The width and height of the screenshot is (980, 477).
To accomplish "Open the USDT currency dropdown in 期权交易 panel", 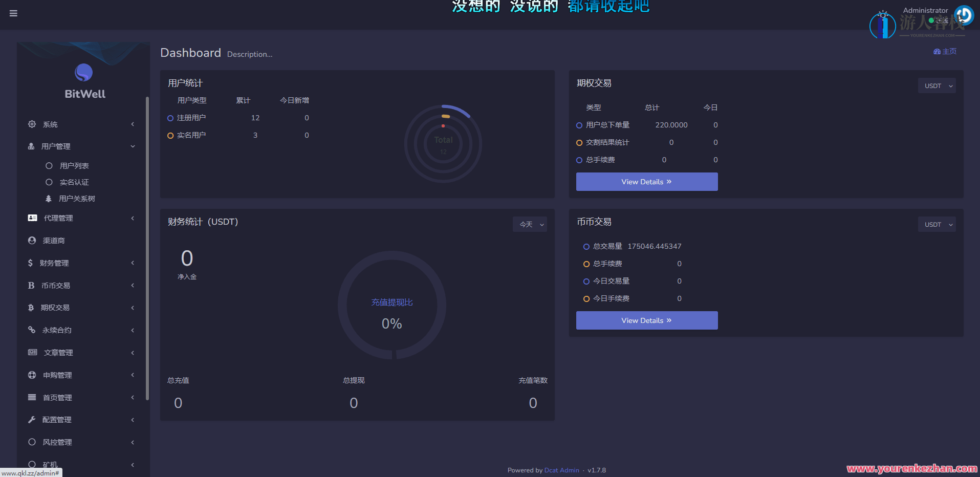I will tap(937, 85).
